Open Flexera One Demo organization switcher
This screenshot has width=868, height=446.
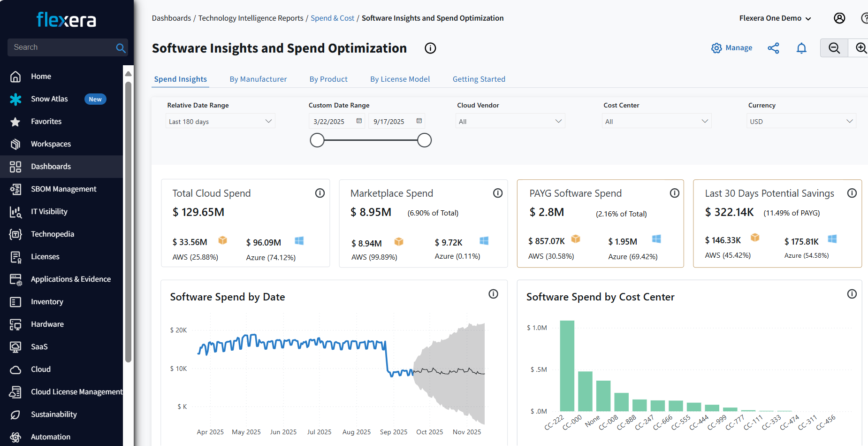click(775, 18)
